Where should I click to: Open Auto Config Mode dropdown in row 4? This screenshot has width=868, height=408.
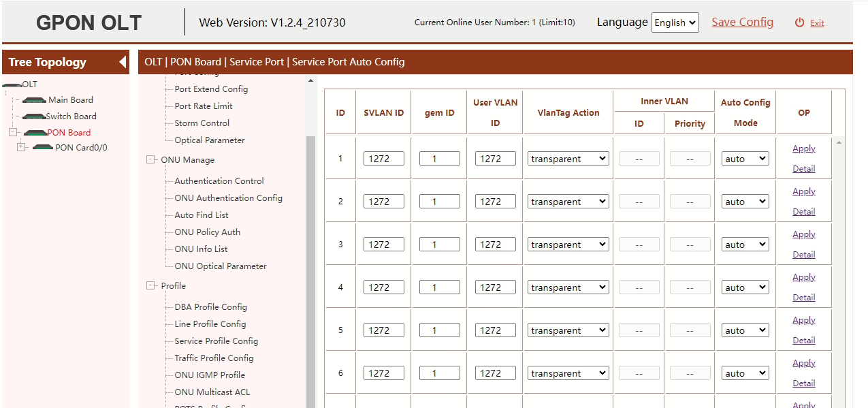(x=745, y=287)
